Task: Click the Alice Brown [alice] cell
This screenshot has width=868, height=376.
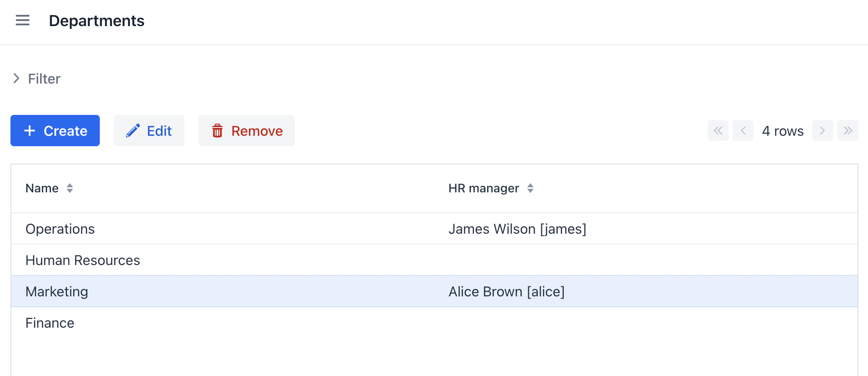Action: point(506,292)
